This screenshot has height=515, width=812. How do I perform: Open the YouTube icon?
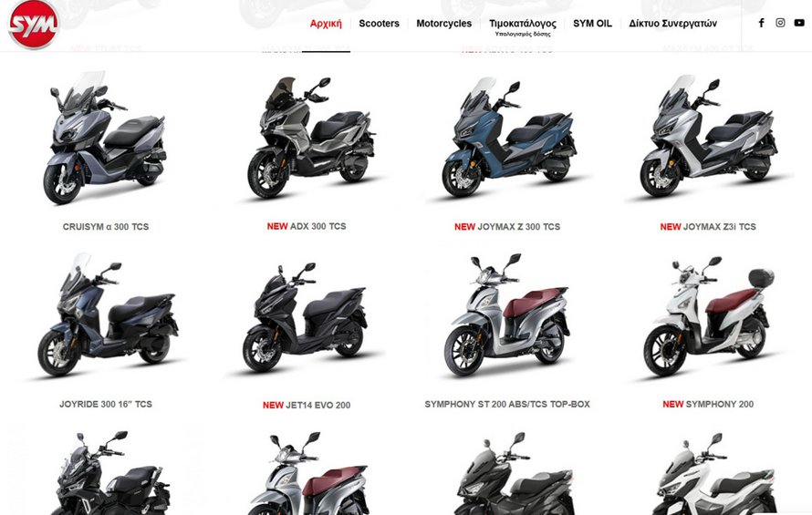[799, 23]
